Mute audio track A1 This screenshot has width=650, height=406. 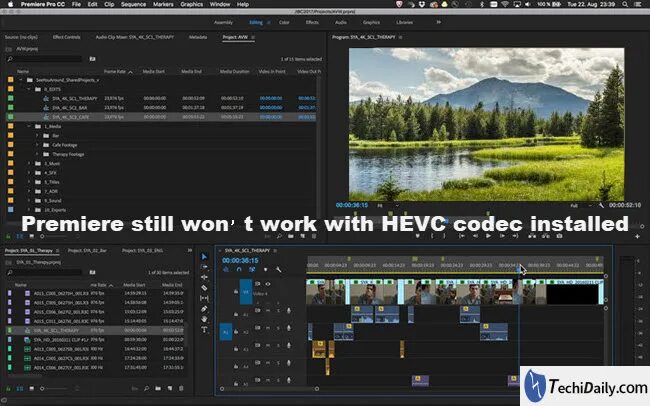coord(268,310)
